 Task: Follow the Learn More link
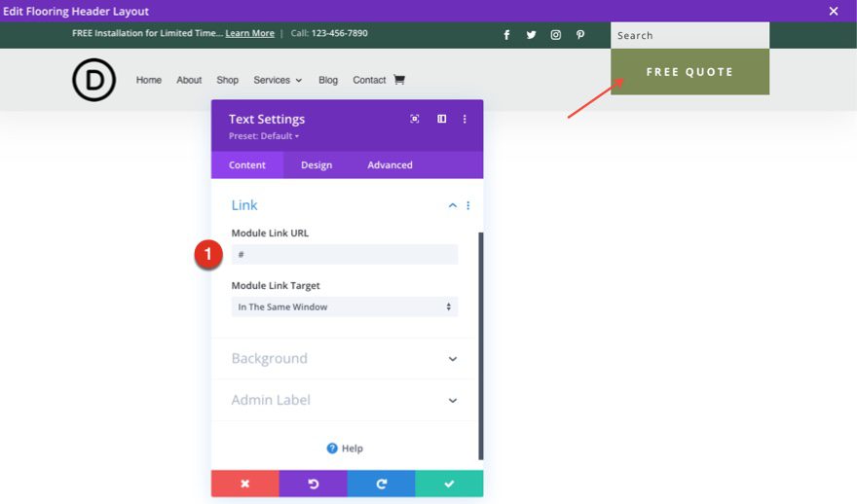(249, 33)
